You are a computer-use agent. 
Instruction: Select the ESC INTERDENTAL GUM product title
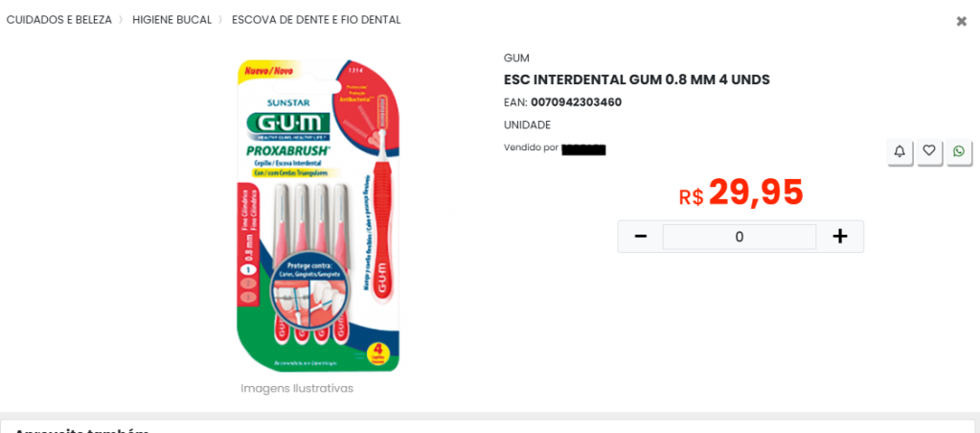point(637,80)
